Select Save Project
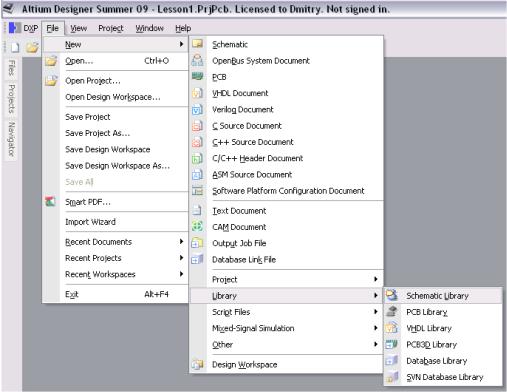 116,117
